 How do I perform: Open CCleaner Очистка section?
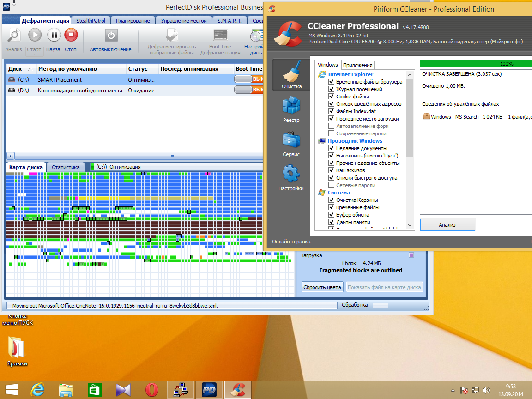(291, 75)
